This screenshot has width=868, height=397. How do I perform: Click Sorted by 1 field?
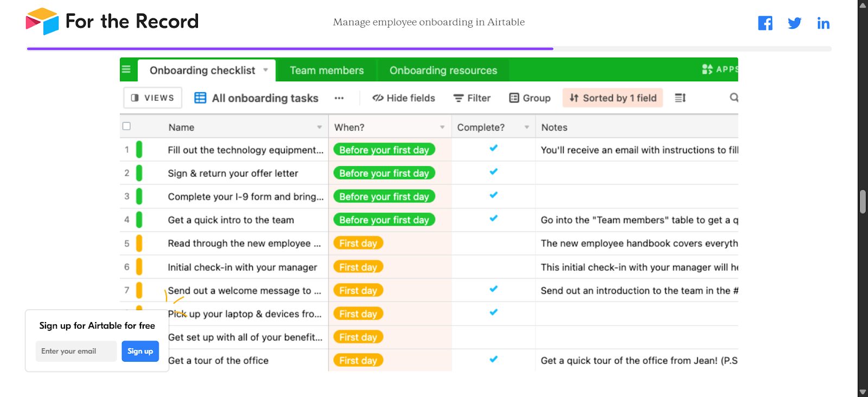click(x=613, y=98)
